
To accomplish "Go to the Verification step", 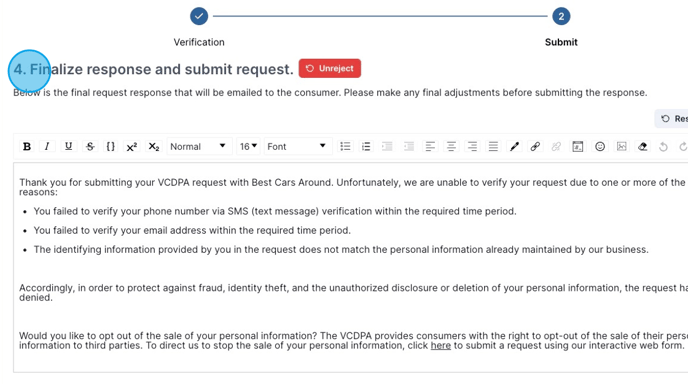I will pyautogui.click(x=199, y=16).
